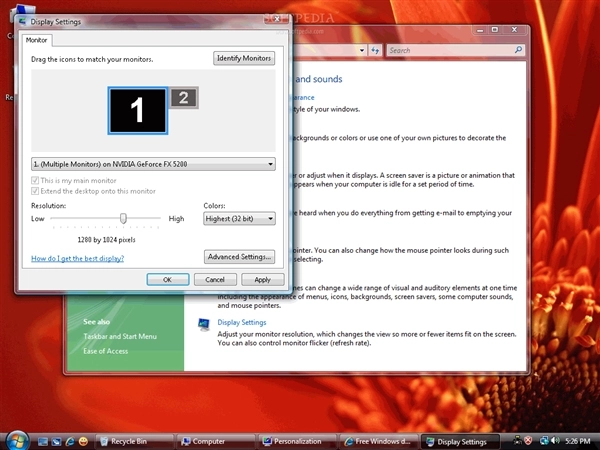Click the Identify Monitors button

pos(244,59)
